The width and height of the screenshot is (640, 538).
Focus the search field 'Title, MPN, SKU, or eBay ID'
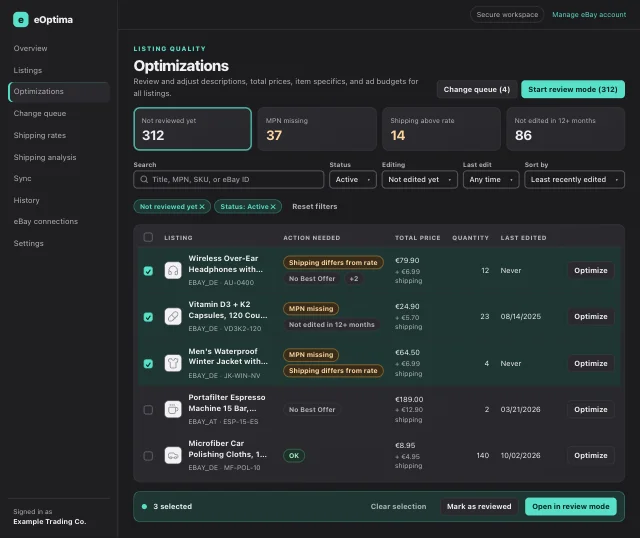[x=229, y=180]
